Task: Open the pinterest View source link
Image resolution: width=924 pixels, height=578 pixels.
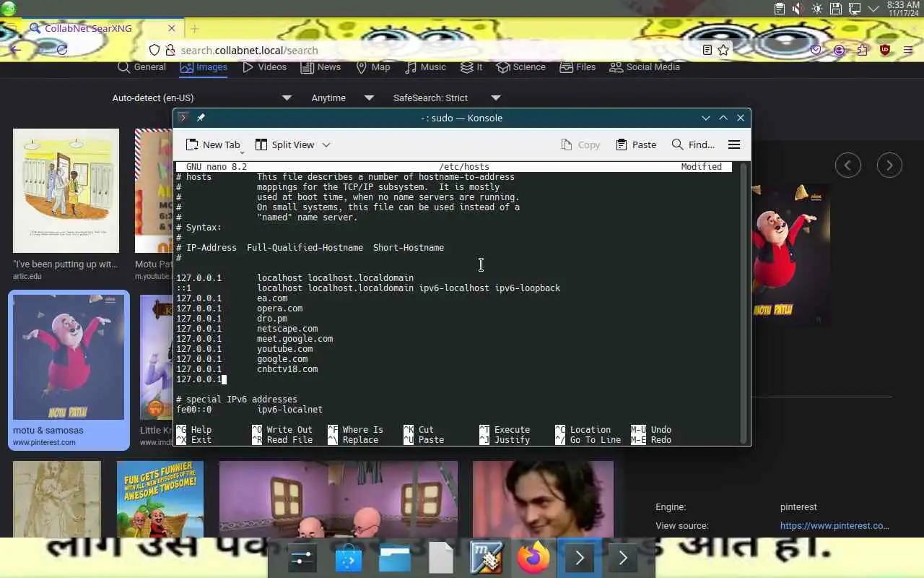Action: pyautogui.click(x=834, y=526)
